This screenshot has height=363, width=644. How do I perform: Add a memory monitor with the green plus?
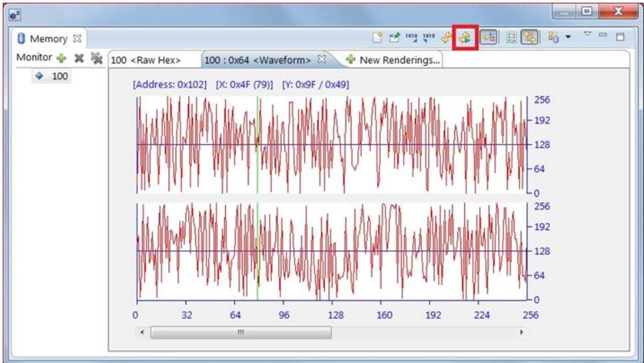[62, 58]
